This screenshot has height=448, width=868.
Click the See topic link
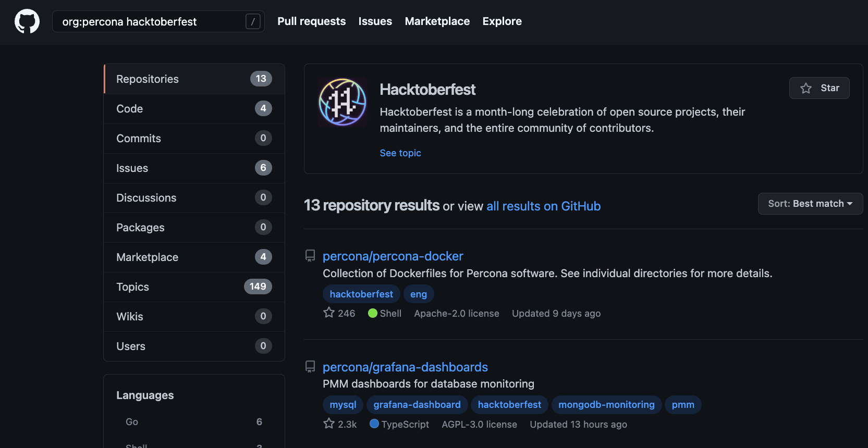tap(400, 153)
